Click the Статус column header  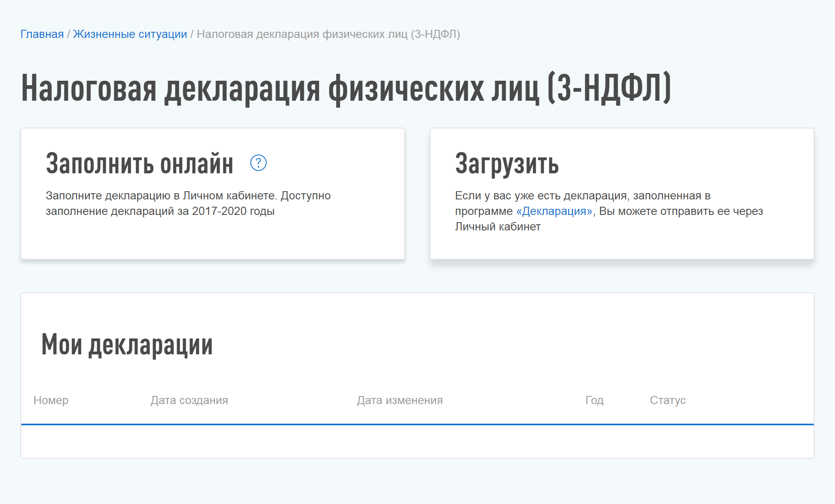[x=668, y=400]
